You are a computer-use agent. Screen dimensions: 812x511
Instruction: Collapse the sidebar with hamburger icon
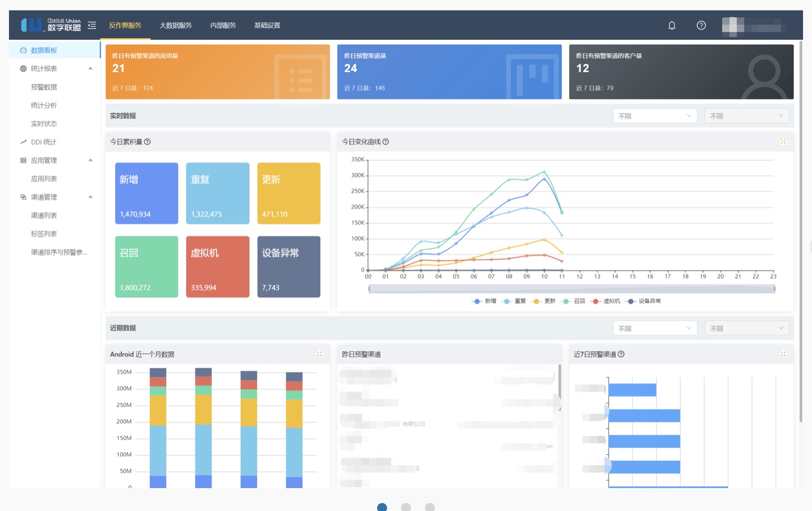coord(92,25)
